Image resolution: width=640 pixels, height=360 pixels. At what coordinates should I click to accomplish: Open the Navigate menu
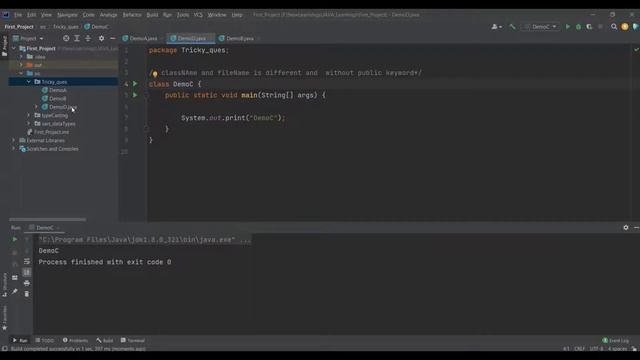click(x=67, y=15)
